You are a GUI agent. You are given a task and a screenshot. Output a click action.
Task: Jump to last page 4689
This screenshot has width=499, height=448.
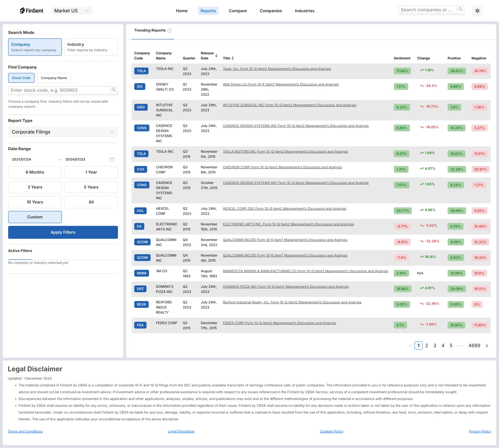(x=474, y=346)
